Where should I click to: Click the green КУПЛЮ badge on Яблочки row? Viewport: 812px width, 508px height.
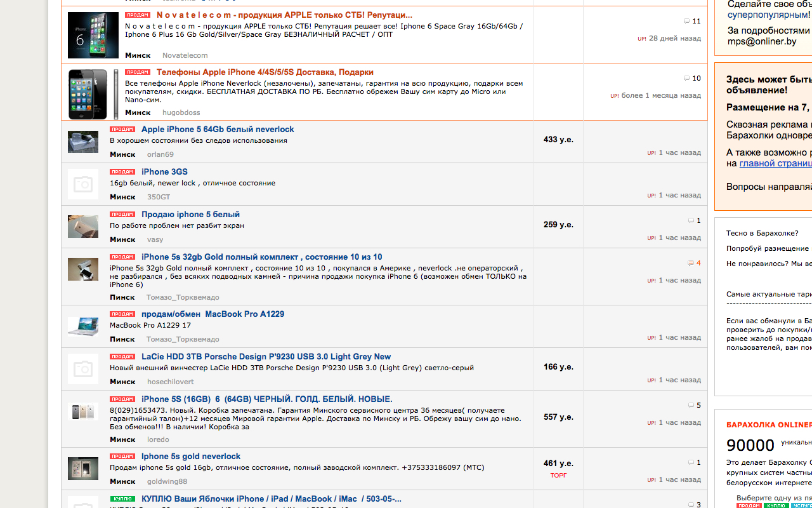(x=122, y=498)
